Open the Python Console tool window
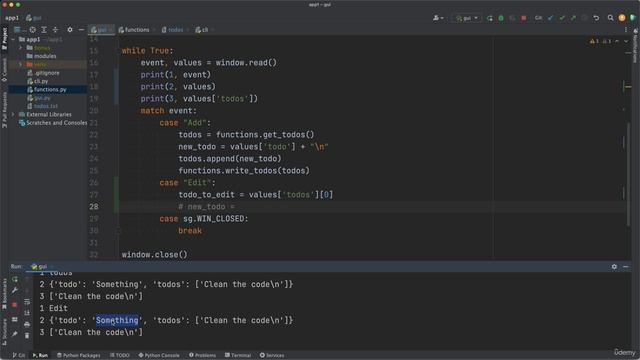 coord(159,355)
